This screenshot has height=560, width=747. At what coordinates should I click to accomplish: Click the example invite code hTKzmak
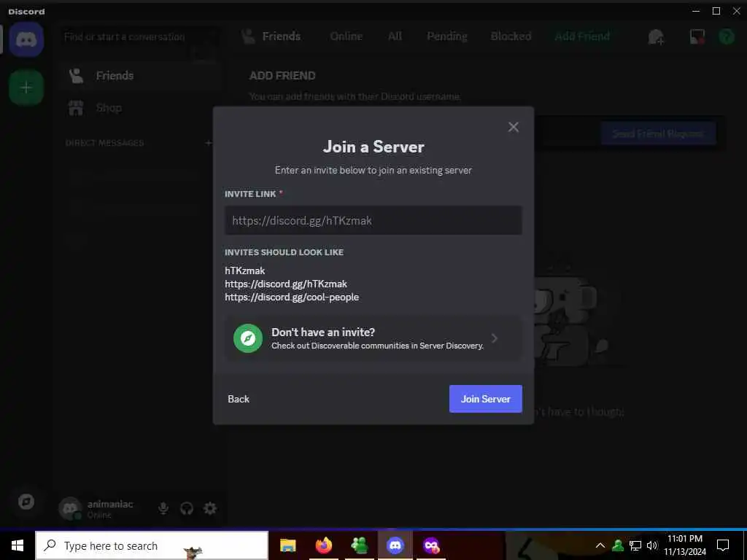[245, 271]
